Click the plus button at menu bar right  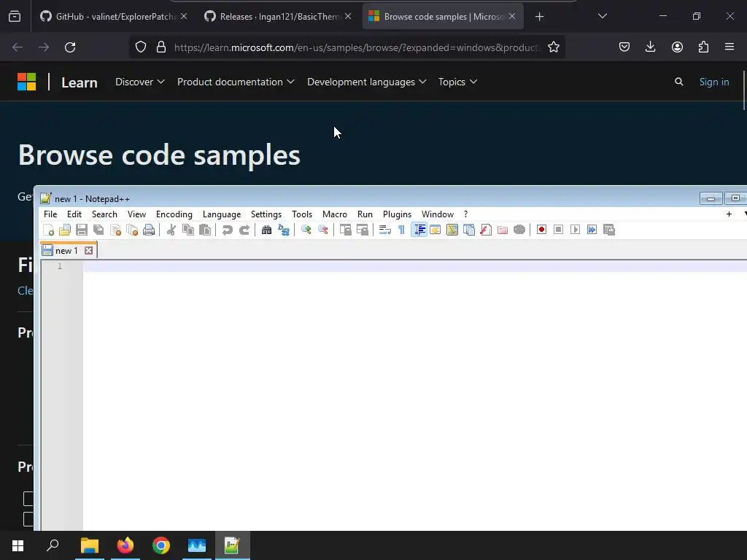click(729, 214)
